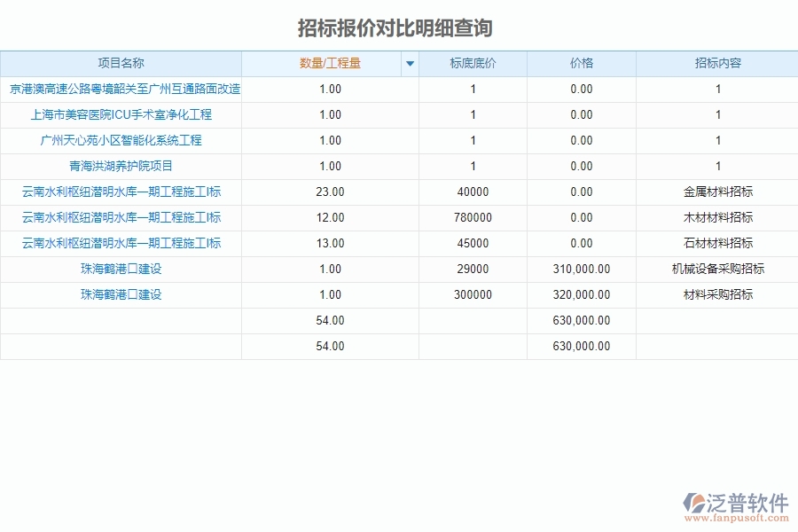Click the 项目名称 column header

122,63
